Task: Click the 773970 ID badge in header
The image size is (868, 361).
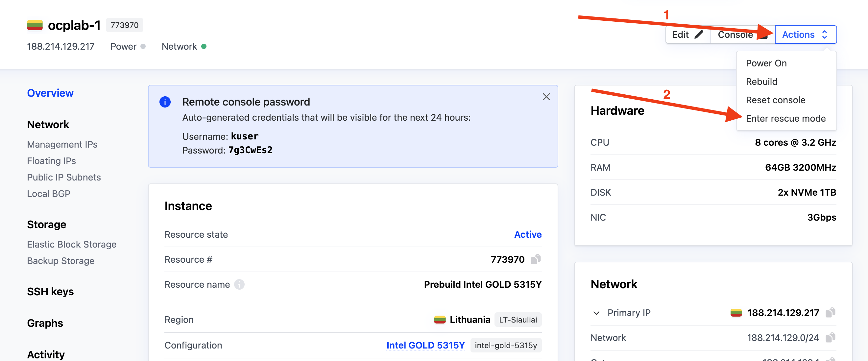Action: pos(124,25)
